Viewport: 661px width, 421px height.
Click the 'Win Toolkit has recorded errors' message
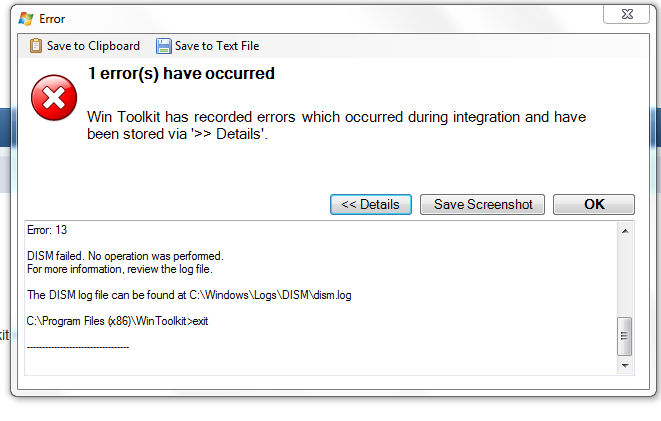coord(336,125)
